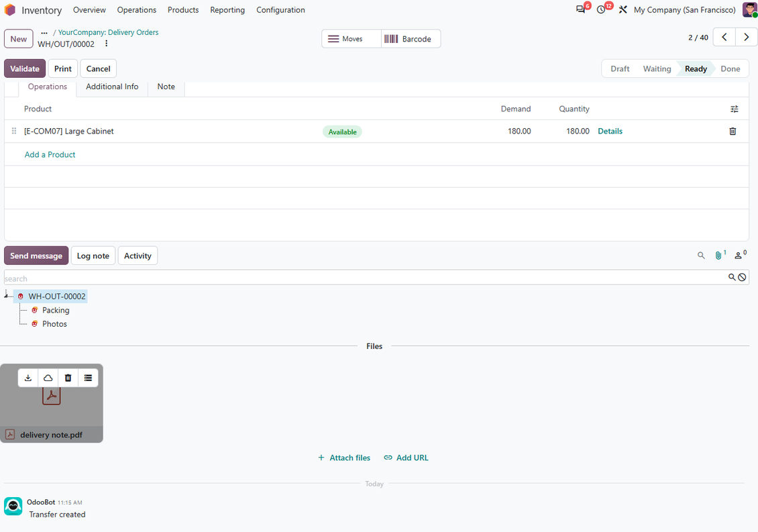Click the OdooBot avatar
Screen dimensions: 758x532
(13, 507)
